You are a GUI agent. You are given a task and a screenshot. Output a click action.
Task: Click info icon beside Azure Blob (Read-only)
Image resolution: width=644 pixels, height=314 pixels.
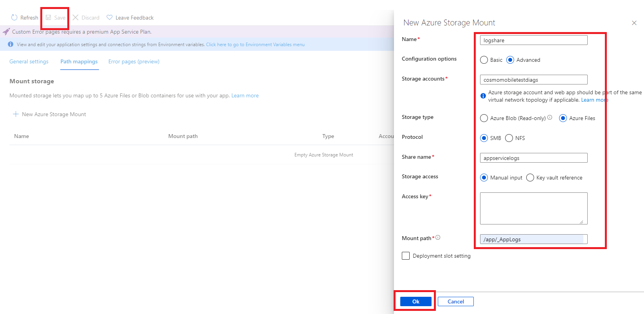tap(550, 117)
